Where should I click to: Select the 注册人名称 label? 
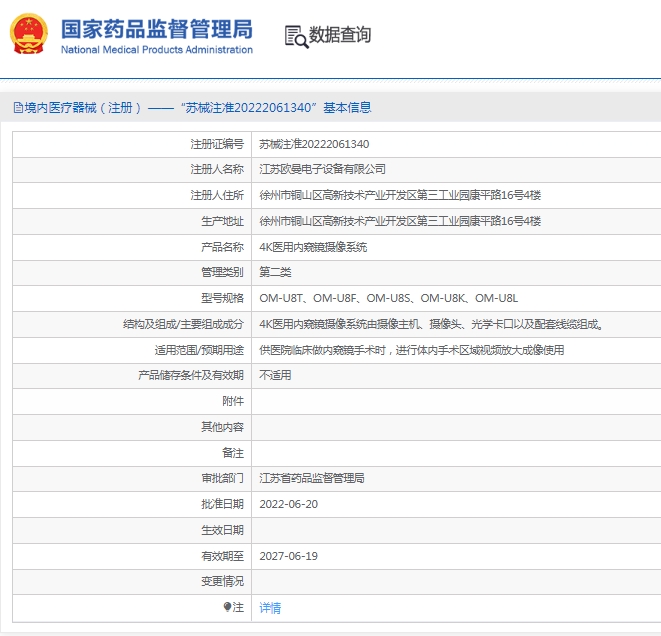coord(217,169)
